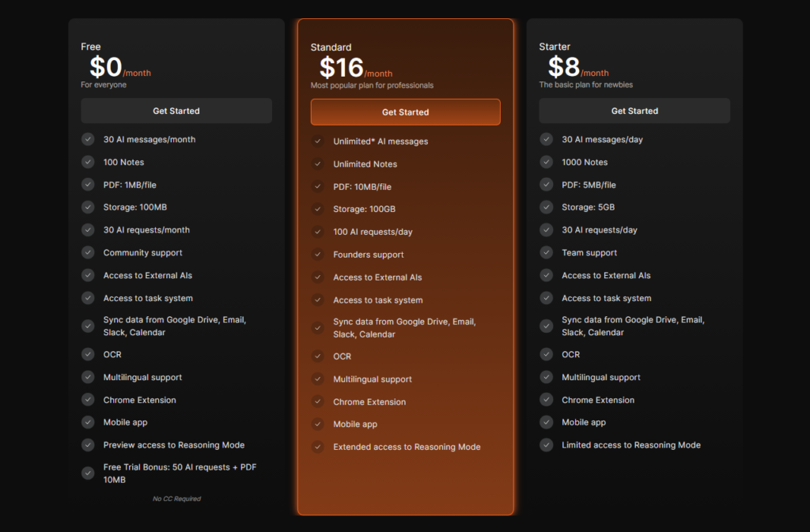Click Unlimited* AI messages text in Standard
The height and width of the screenshot is (532, 810).
tap(380, 141)
